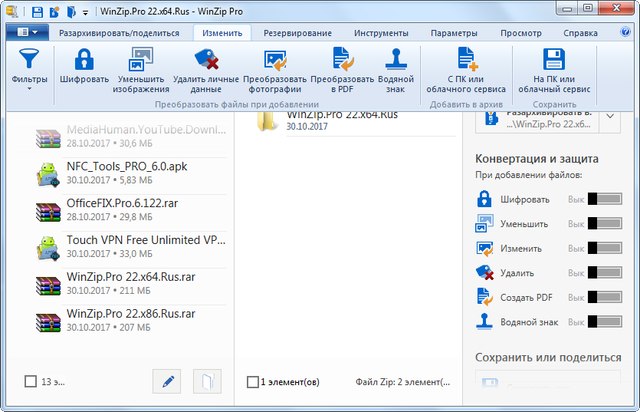Click WinZip.Pro 22.x64.Rus.rar archive icon
The height and width of the screenshot is (412, 640).
click(48, 285)
